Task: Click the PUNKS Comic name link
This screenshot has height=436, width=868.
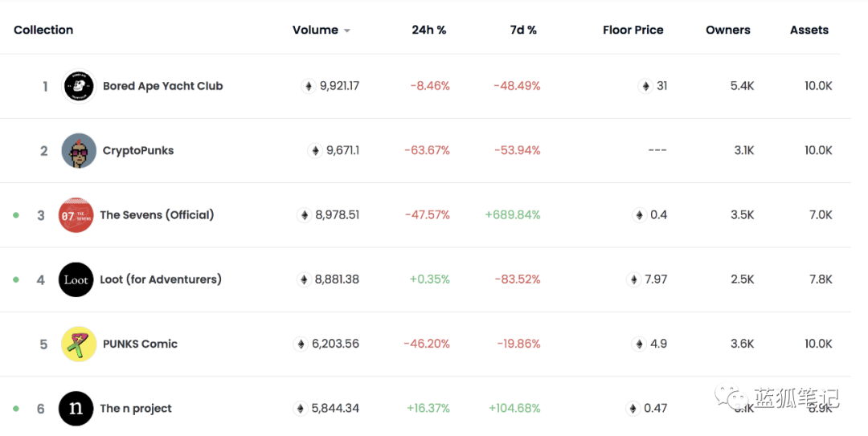Action: pyautogui.click(x=140, y=344)
